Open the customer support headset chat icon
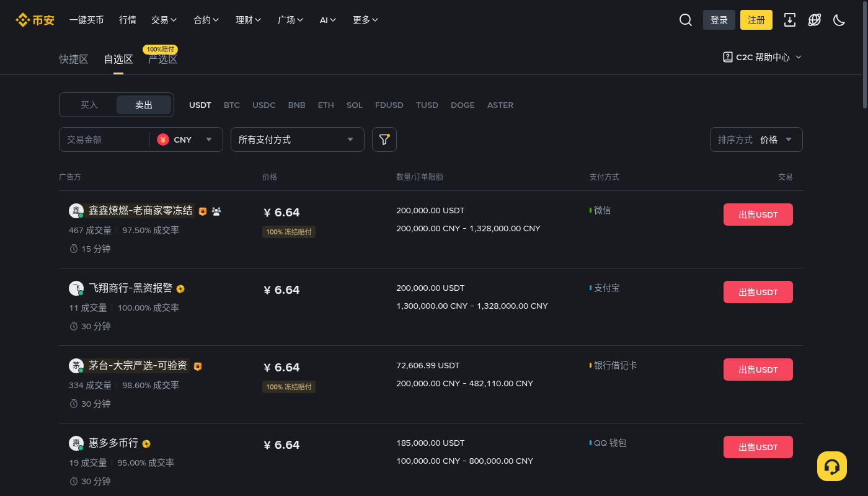This screenshot has width=868, height=496. coord(832,466)
